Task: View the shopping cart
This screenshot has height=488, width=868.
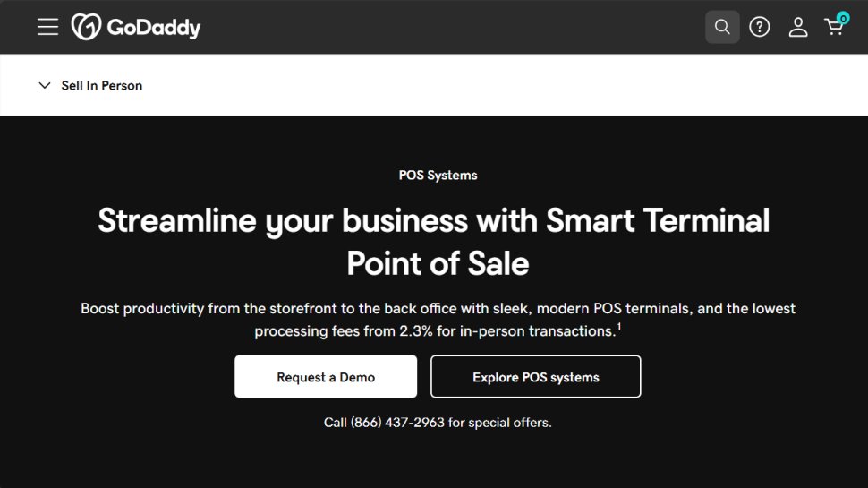Action: pyautogui.click(x=836, y=25)
